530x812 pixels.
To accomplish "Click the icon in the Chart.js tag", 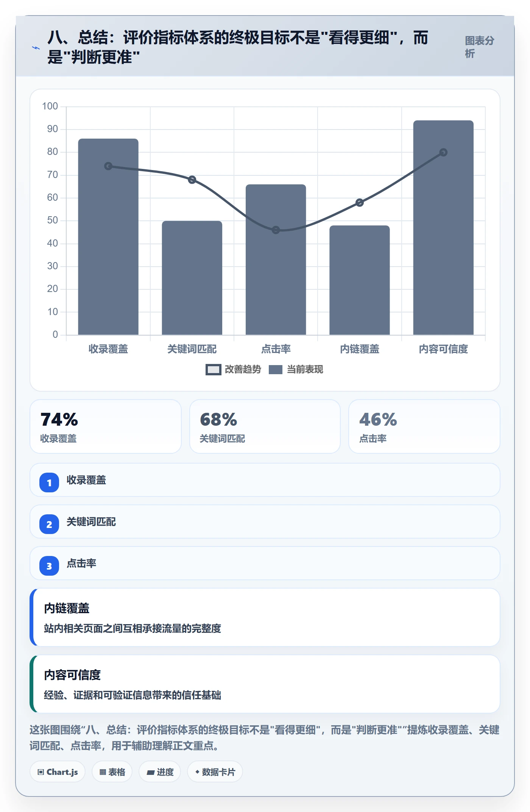I will [x=41, y=772].
